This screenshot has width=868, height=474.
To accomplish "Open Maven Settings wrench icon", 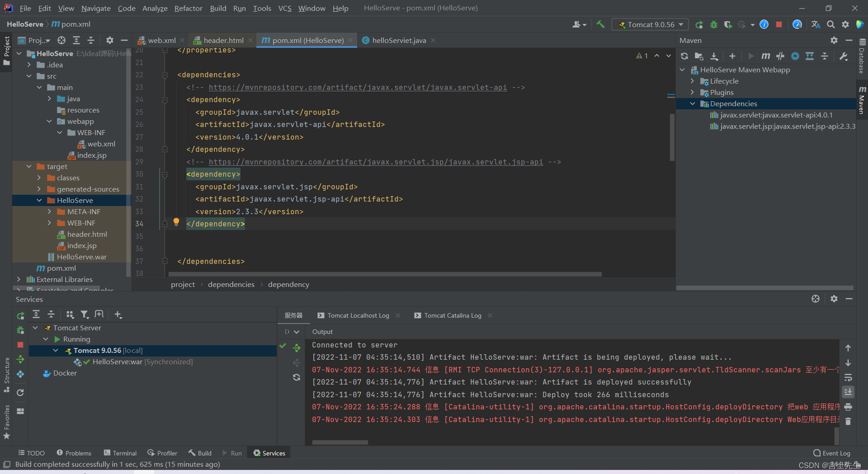I will pos(844,56).
